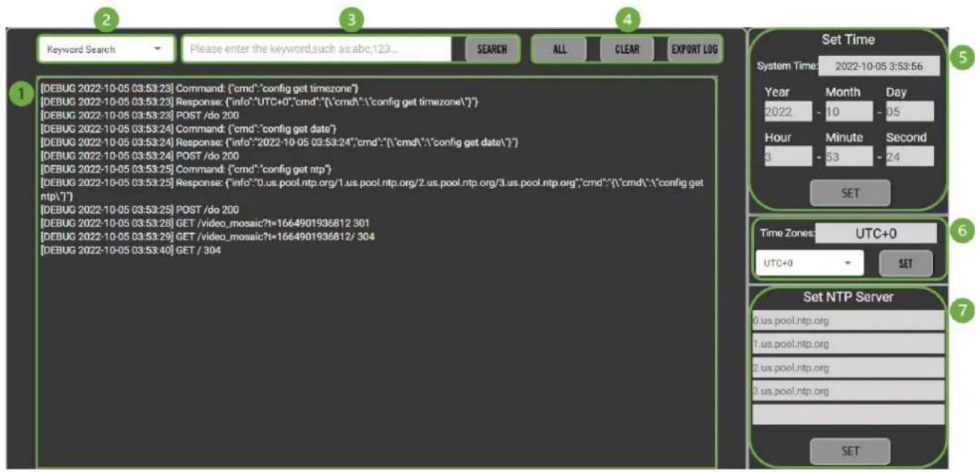This screenshot has width=980, height=472.
Task: Click the Set Time heading
Action: 848,40
